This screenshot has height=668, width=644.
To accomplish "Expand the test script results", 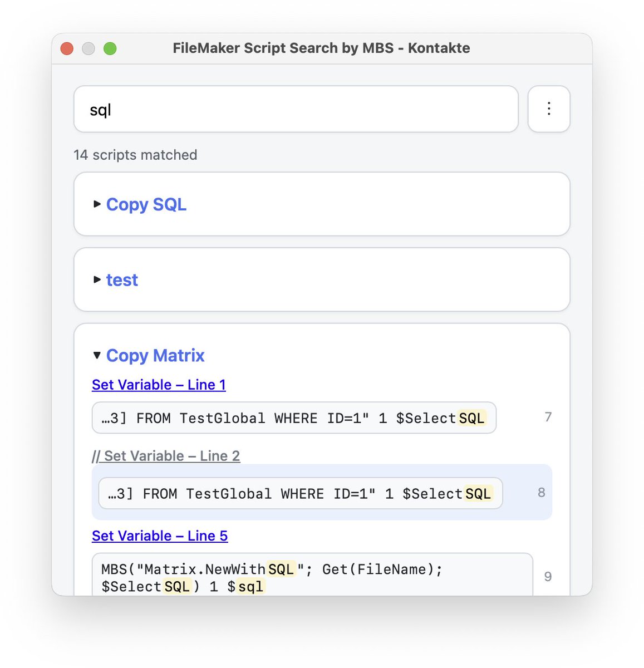I will [x=97, y=280].
